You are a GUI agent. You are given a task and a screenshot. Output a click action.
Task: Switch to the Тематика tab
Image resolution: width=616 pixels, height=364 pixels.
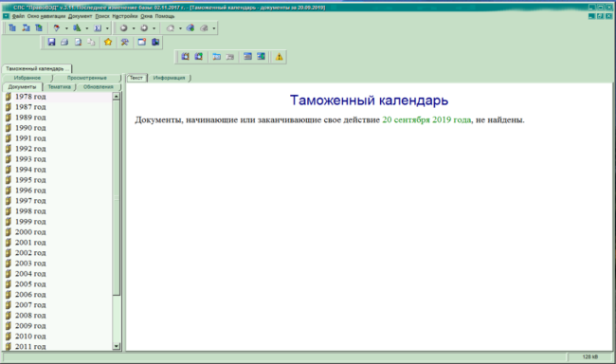(59, 87)
